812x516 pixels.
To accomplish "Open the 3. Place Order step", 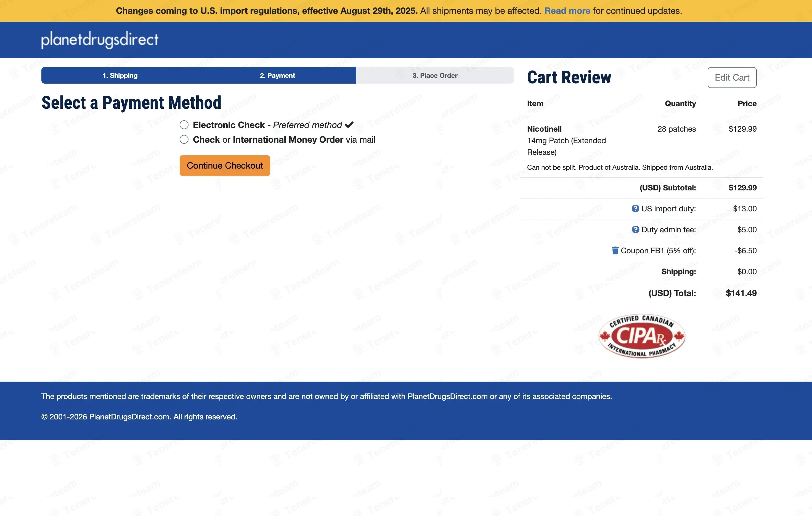I will pos(435,76).
